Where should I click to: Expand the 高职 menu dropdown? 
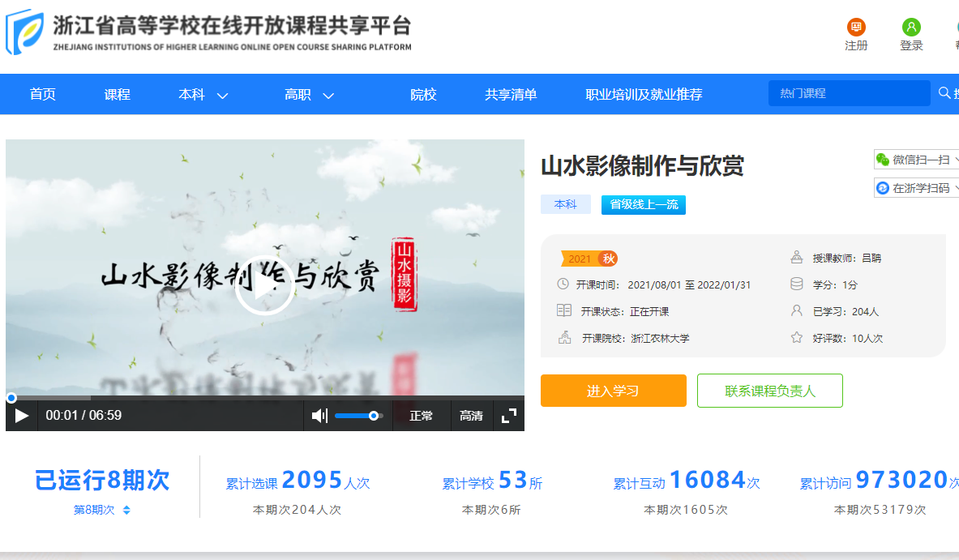pos(309,95)
